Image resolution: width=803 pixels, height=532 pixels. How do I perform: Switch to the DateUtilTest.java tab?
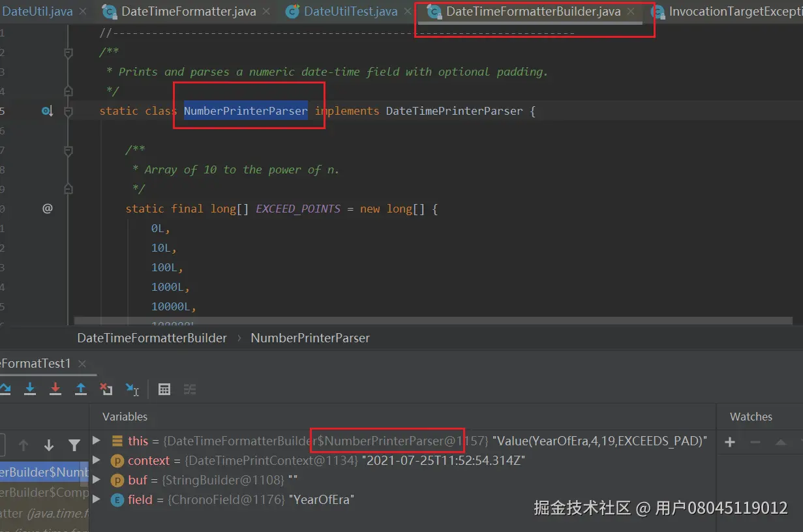point(350,11)
